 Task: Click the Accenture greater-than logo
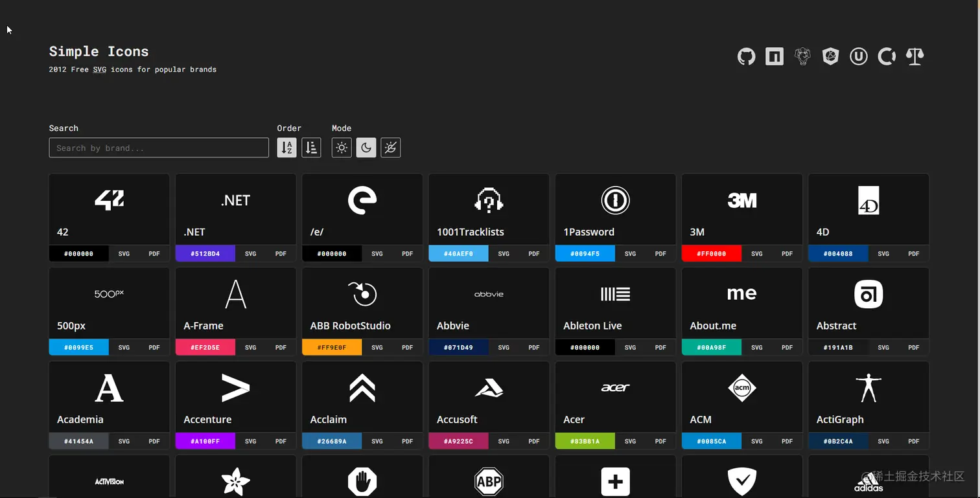pyautogui.click(x=235, y=388)
